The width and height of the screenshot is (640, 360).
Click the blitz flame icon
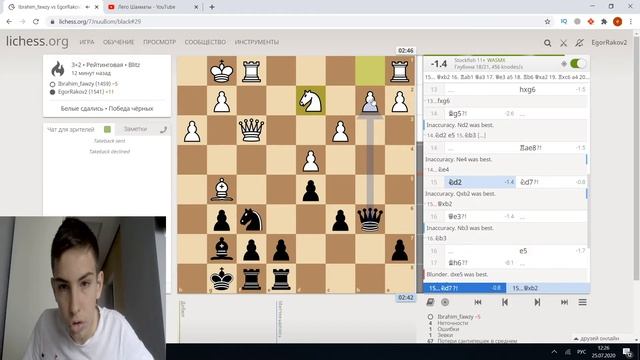[x=58, y=69]
